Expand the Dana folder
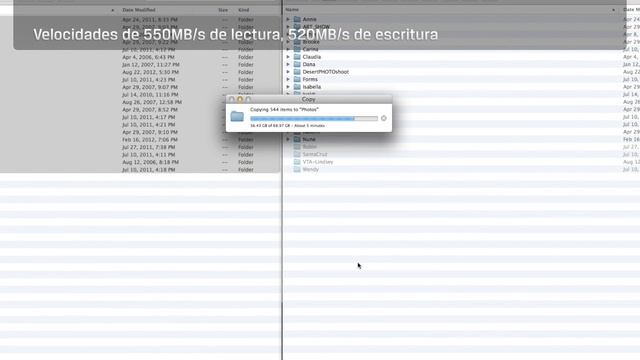This screenshot has height=360, width=640. click(288, 64)
